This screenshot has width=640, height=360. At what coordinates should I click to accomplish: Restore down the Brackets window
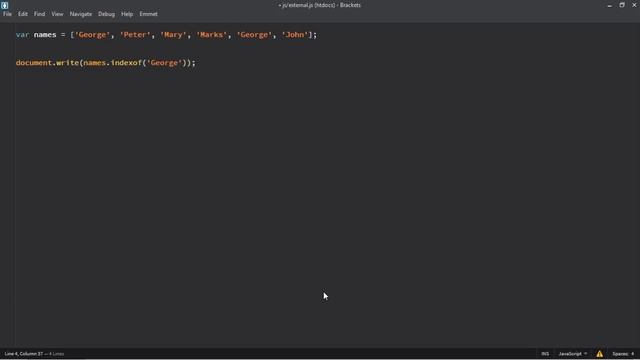click(x=622, y=5)
